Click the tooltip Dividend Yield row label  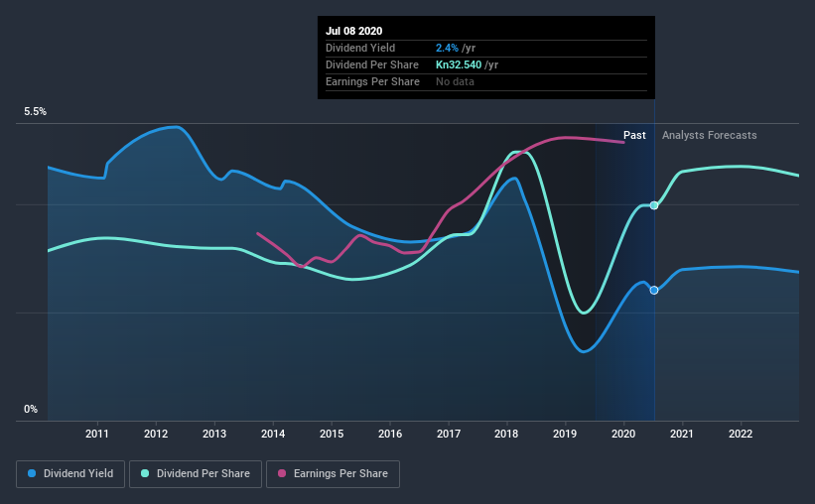click(360, 48)
